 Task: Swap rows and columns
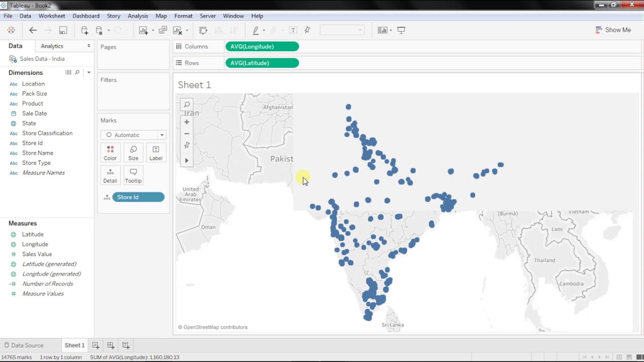tap(203, 30)
